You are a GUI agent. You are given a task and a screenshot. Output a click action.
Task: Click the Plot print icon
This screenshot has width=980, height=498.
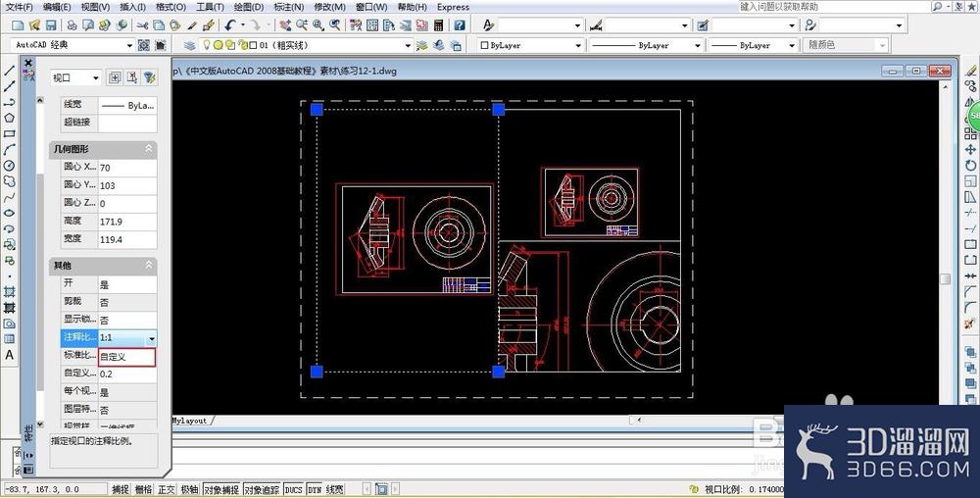[72, 25]
